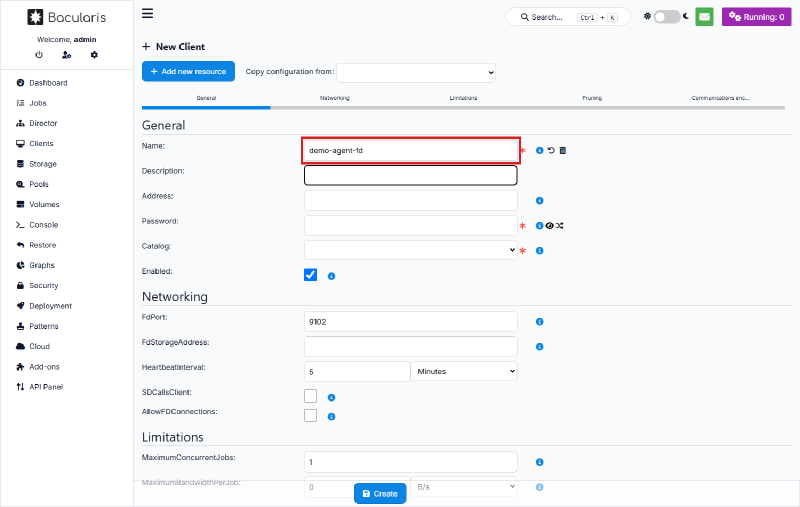Click the Address input field
The image size is (800, 507).
point(411,200)
